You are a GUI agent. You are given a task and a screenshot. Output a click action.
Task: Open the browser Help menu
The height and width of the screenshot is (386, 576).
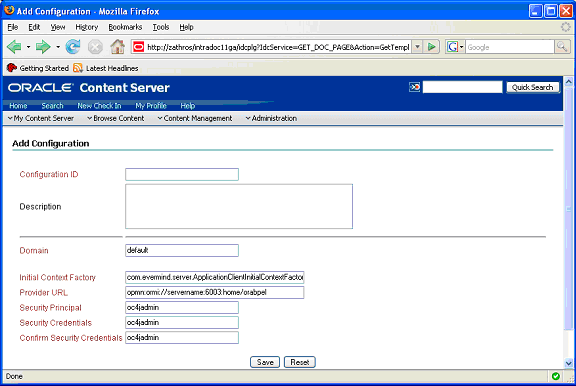pyautogui.click(x=186, y=27)
